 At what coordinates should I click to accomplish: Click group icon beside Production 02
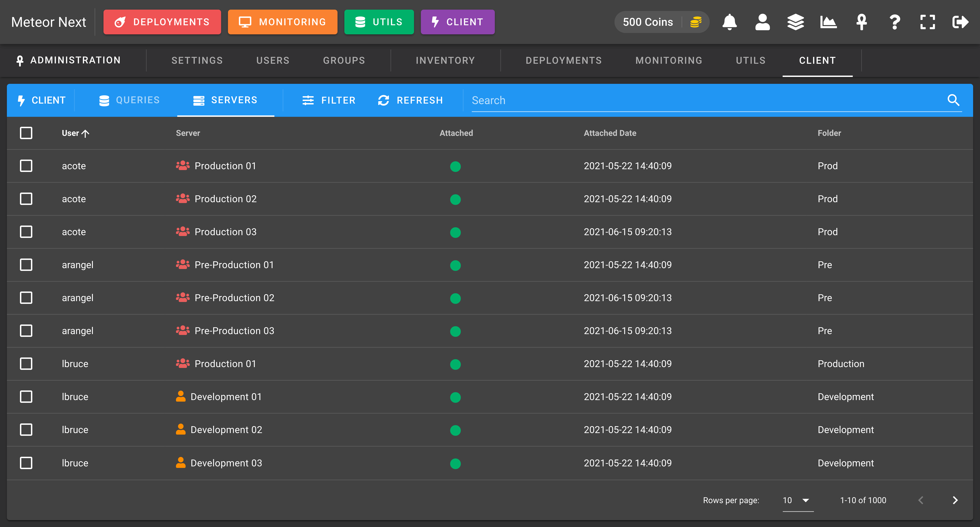click(x=183, y=198)
